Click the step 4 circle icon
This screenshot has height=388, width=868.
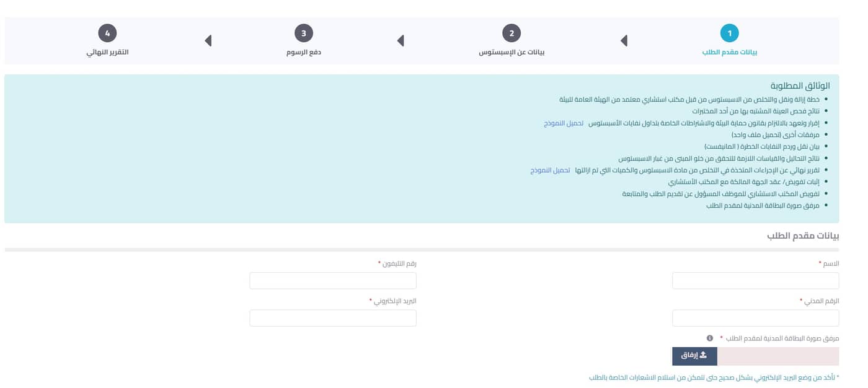tap(107, 33)
